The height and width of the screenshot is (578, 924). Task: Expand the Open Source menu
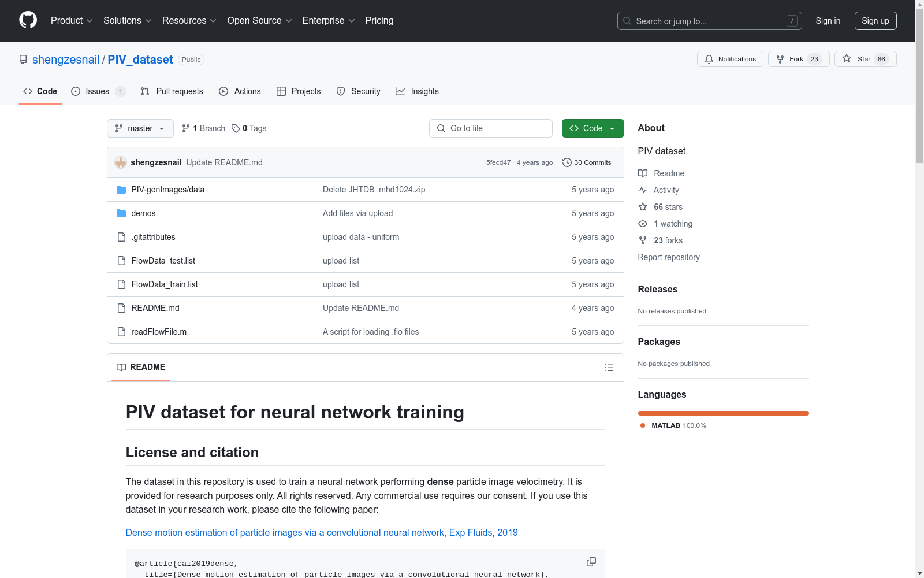(x=260, y=20)
